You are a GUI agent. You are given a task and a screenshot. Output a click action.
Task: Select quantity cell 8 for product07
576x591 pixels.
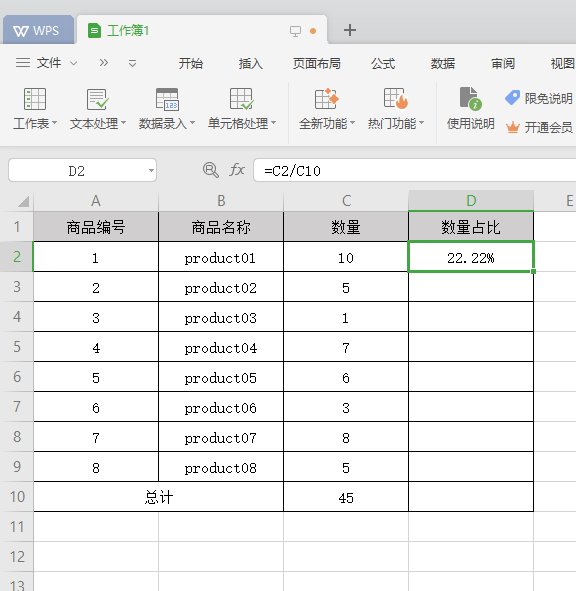[x=346, y=437]
